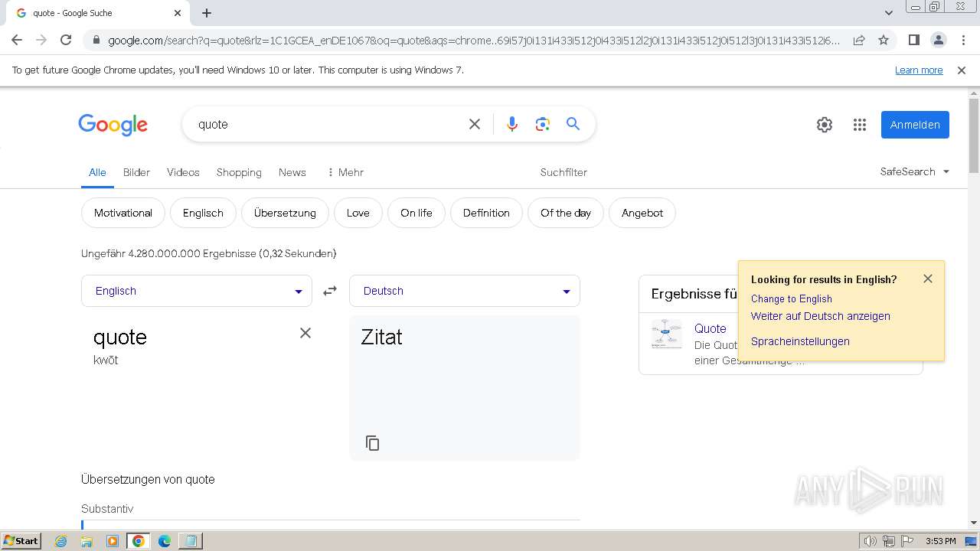Show the clock 3:53 PM
980x551 pixels.
940,541
